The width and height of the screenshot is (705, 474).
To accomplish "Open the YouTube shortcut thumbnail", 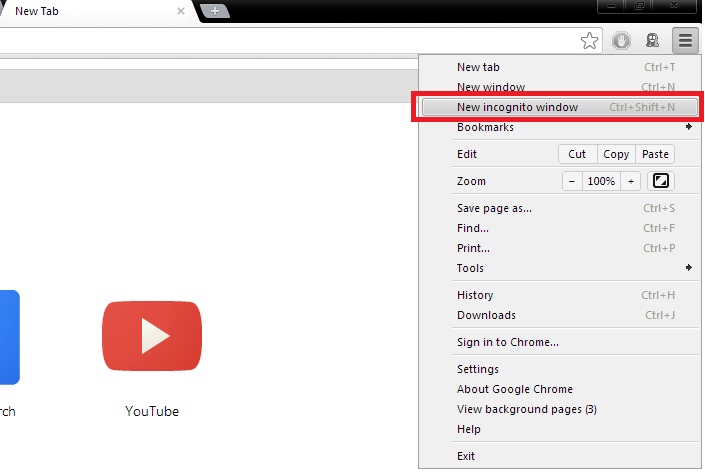I will [x=152, y=337].
